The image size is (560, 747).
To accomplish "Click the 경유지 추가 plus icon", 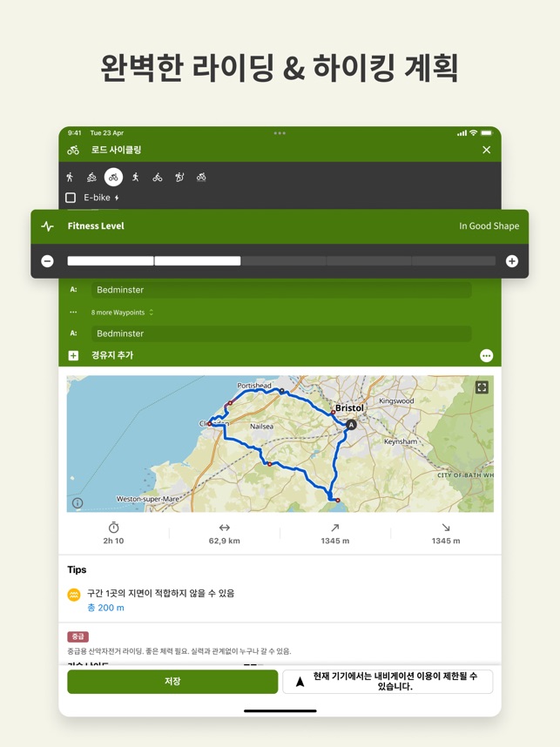I will click(74, 355).
